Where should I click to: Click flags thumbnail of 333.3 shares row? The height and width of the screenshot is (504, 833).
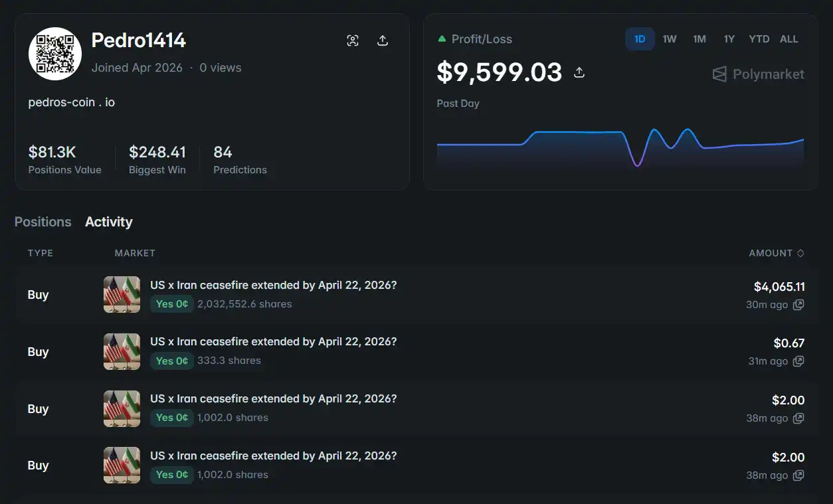pyautogui.click(x=122, y=351)
